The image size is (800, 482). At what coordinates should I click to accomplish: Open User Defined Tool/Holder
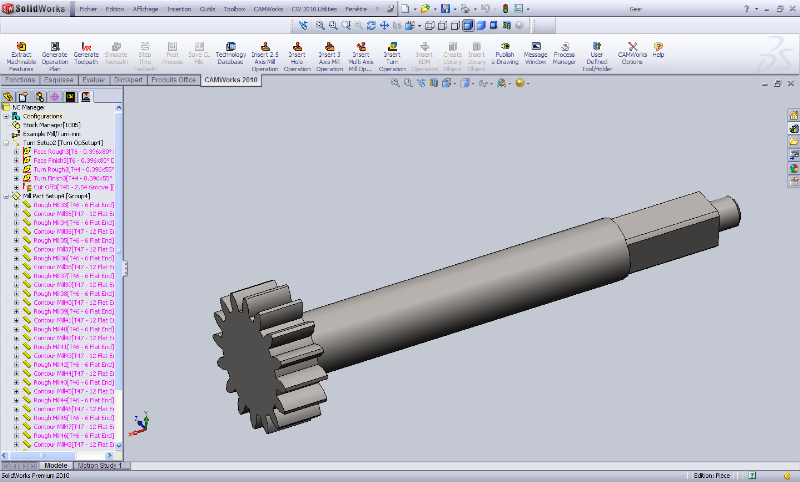[x=597, y=46]
